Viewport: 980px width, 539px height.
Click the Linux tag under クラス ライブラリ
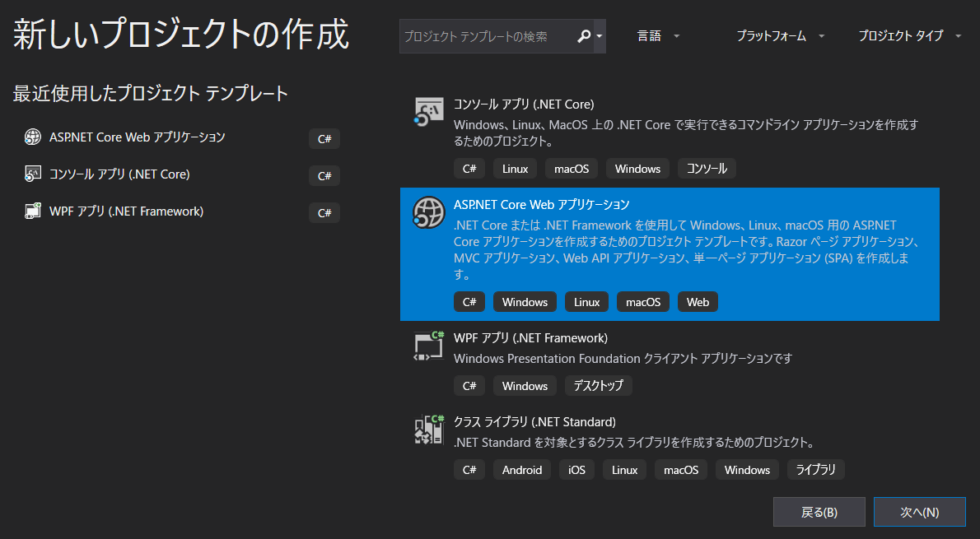(624, 470)
